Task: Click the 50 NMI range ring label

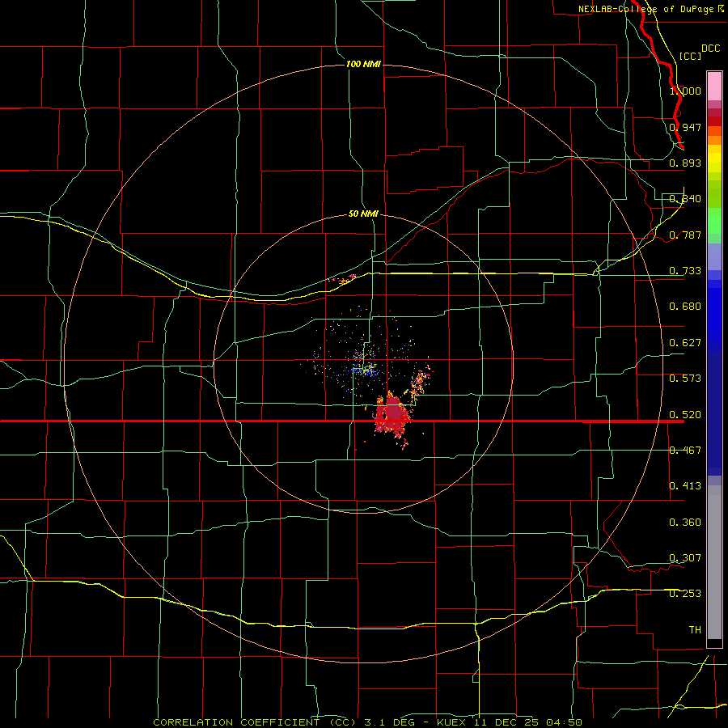Action: [x=363, y=214]
